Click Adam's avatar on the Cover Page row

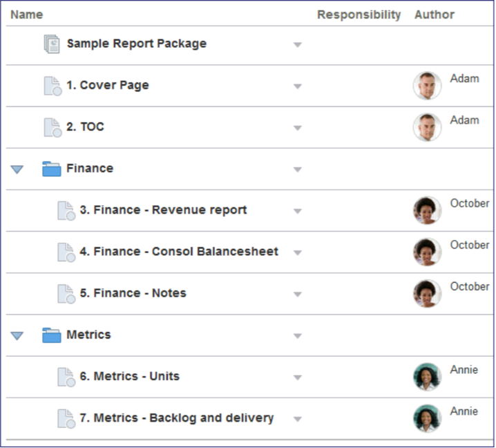coord(427,86)
